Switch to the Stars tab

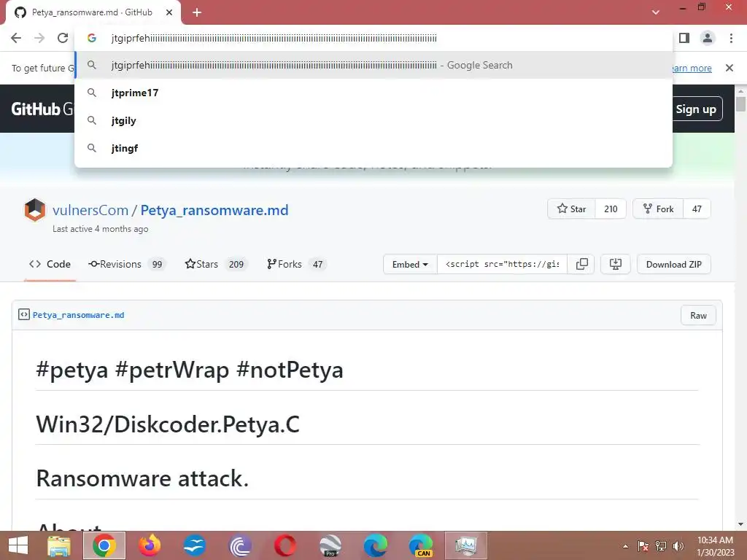coord(216,264)
